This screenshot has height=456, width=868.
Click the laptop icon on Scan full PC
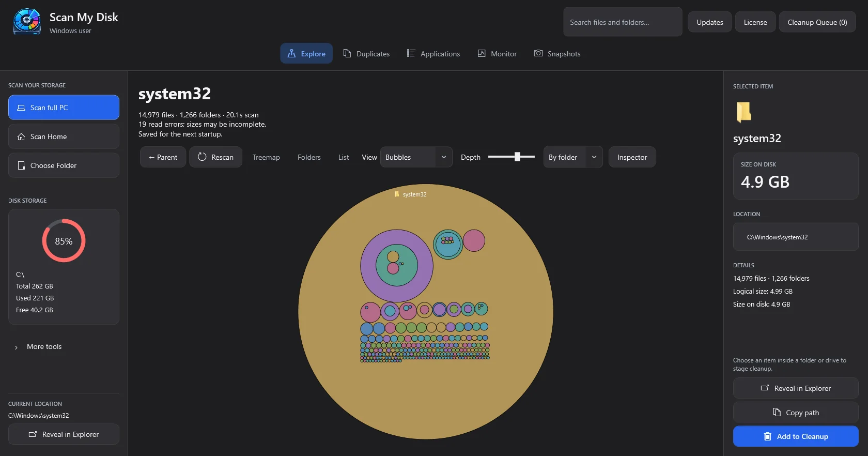click(x=21, y=108)
